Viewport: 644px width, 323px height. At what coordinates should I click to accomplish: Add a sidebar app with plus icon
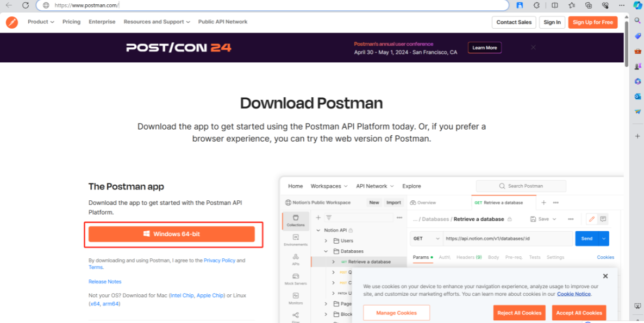(x=637, y=136)
